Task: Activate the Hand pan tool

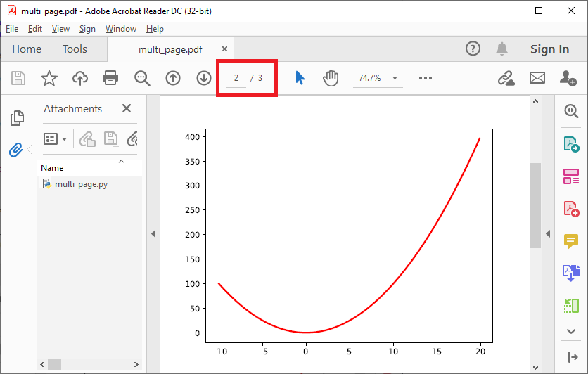Action: pos(331,78)
